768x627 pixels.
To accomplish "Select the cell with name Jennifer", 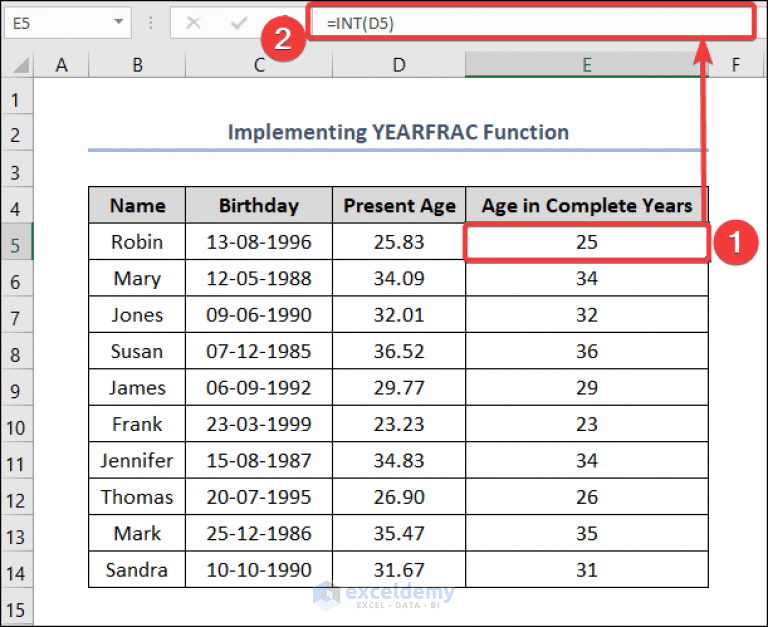I will [x=137, y=460].
